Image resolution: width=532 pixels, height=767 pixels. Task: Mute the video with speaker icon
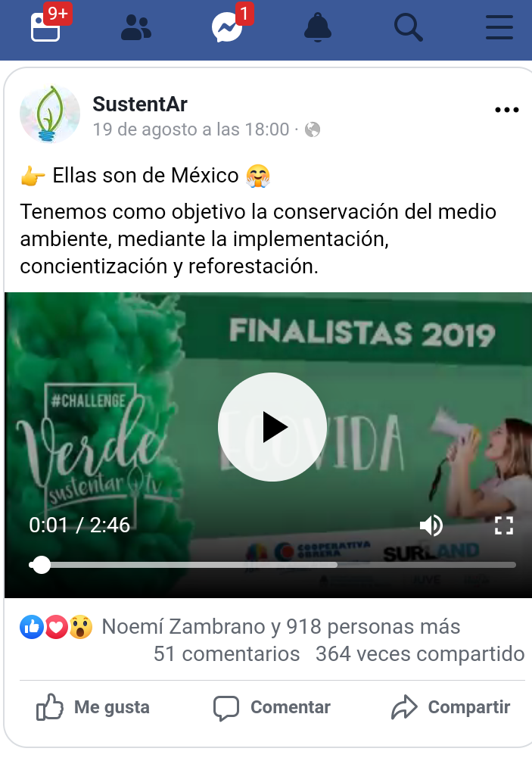(431, 525)
